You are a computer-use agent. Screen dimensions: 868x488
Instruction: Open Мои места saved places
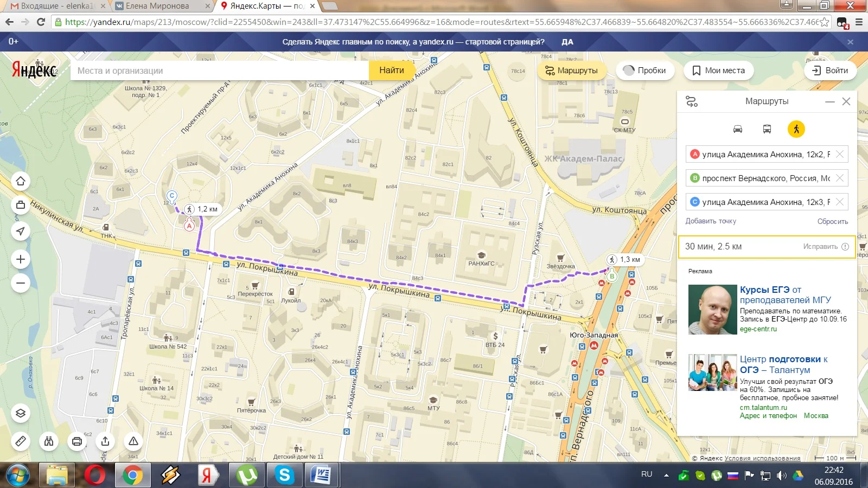coord(719,70)
